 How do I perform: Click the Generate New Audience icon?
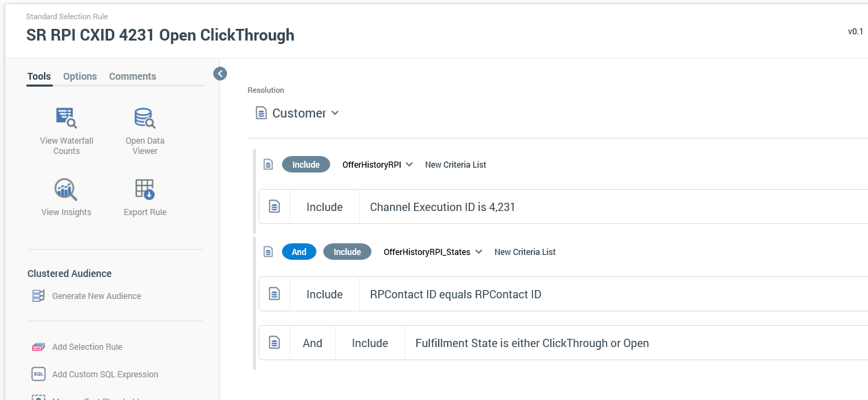[x=39, y=296]
